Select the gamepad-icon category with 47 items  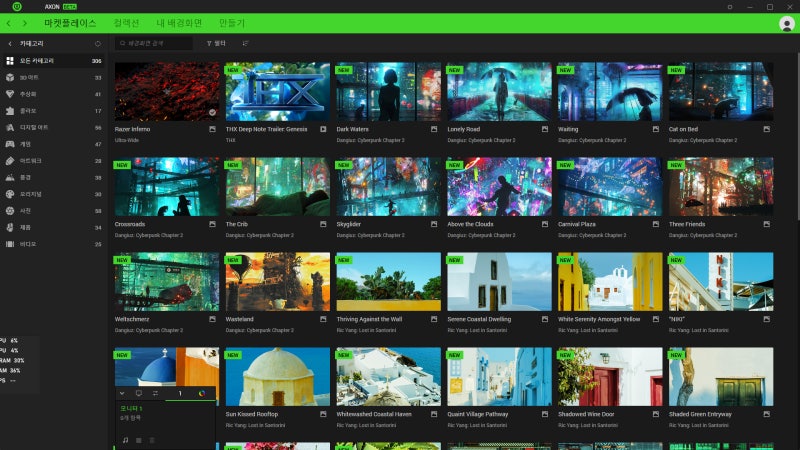click(x=54, y=144)
